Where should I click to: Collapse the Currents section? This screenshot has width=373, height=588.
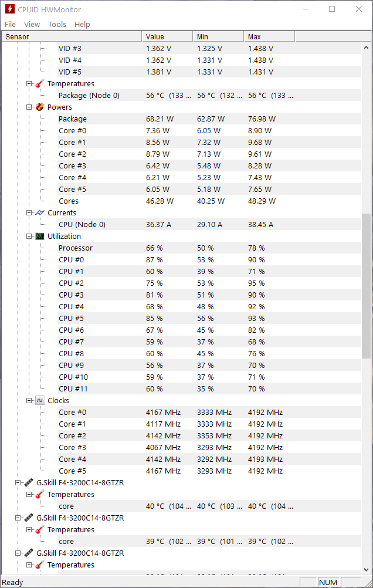(29, 212)
